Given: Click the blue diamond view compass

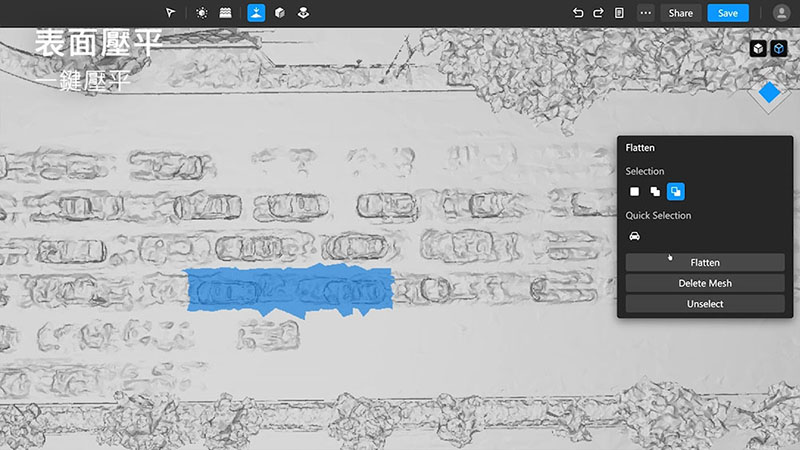Looking at the screenshot, I should coord(769,93).
